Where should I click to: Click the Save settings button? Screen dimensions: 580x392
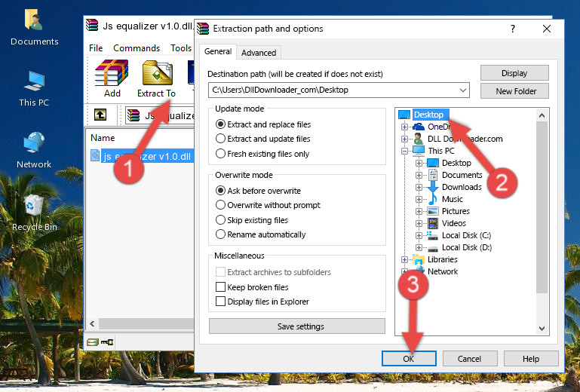(x=297, y=326)
